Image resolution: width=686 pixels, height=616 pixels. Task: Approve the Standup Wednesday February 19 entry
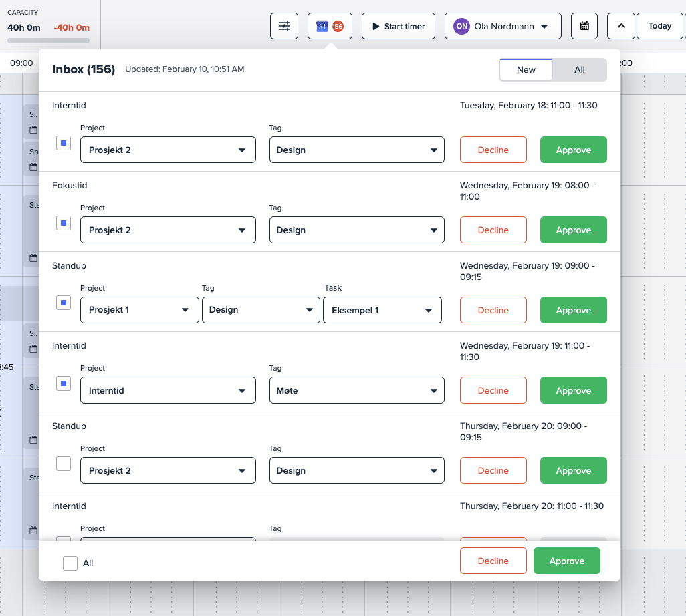(x=574, y=310)
